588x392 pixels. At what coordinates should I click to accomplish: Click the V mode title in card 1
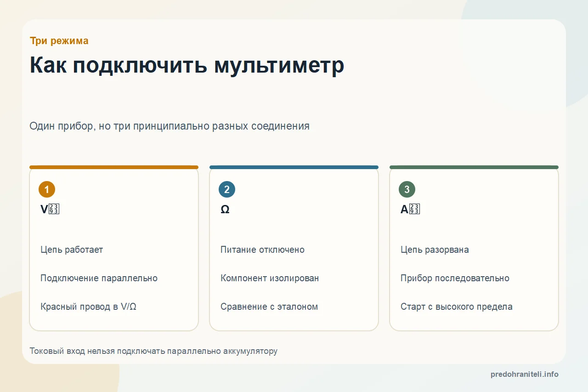tap(50, 210)
